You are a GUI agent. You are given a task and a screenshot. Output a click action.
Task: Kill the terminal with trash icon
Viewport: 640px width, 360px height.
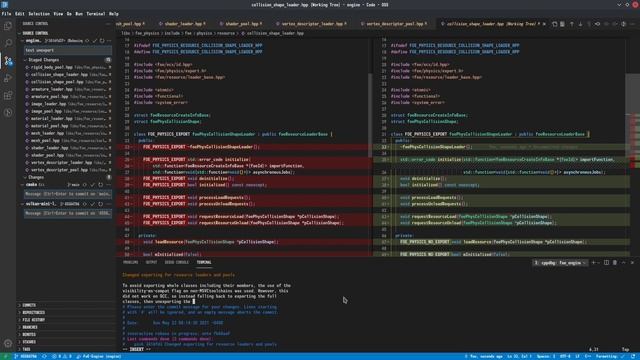(x=615, y=263)
